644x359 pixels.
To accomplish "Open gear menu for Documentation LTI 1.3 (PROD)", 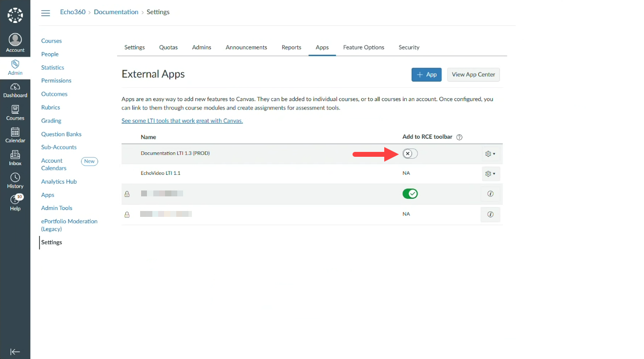I will tap(490, 154).
